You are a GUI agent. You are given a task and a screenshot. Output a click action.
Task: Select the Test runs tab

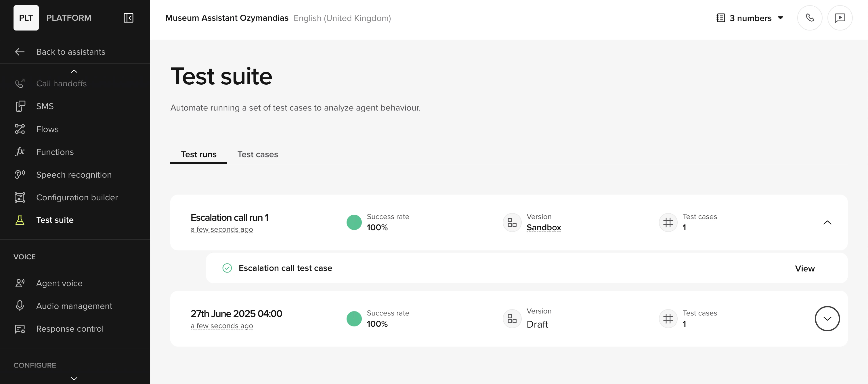198,154
